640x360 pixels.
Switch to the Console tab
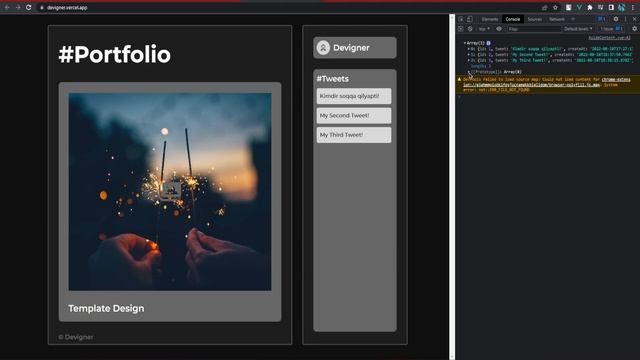[513, 19]
